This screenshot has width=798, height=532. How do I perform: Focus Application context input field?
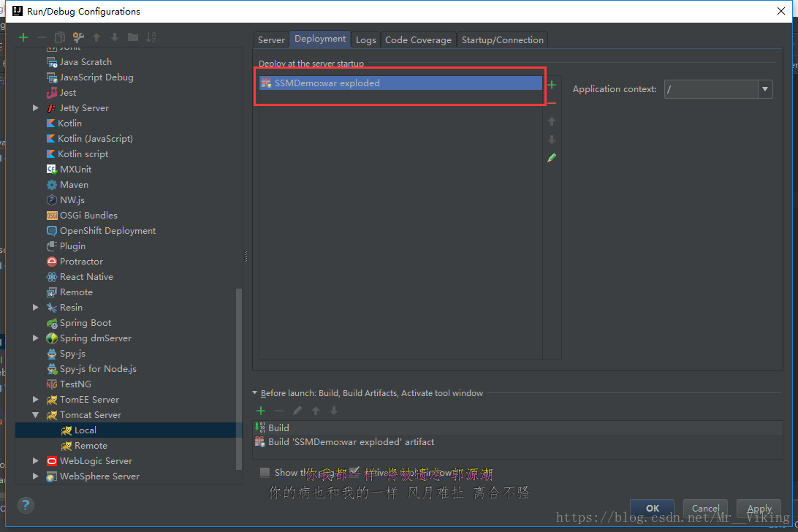click(x=712, y=89)
